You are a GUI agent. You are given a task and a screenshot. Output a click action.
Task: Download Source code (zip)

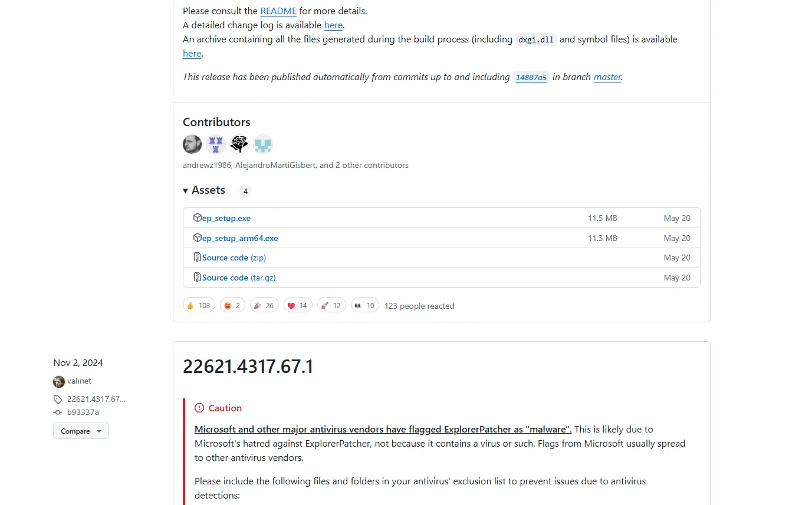click(234, 258)
